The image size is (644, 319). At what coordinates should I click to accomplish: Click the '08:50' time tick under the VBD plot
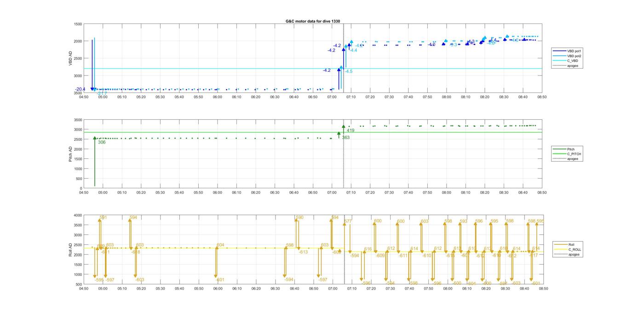pos(542,97)
